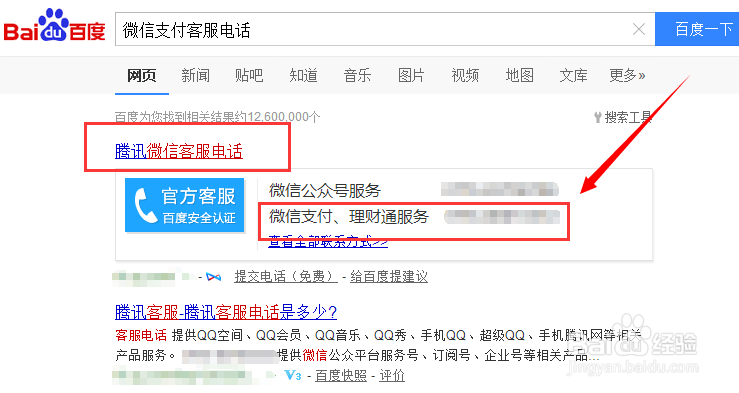Viewport: 739px width, 393px height.
Task: Open 查看全部联系方式 link
Action: coord(328,242)
